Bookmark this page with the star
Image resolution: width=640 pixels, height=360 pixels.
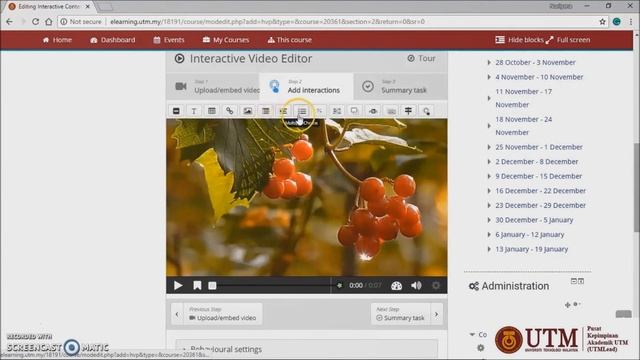tap(602, 22)
